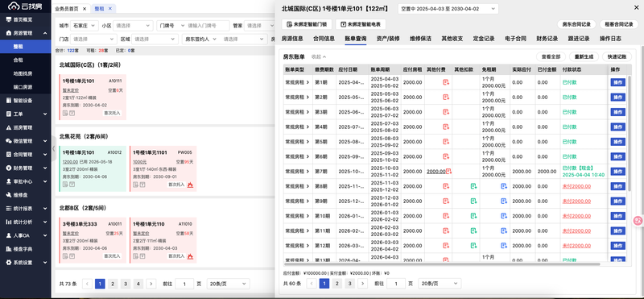Click green 其他扣款 icon in 第9期 row
The image size is (644, 299).
473,201
